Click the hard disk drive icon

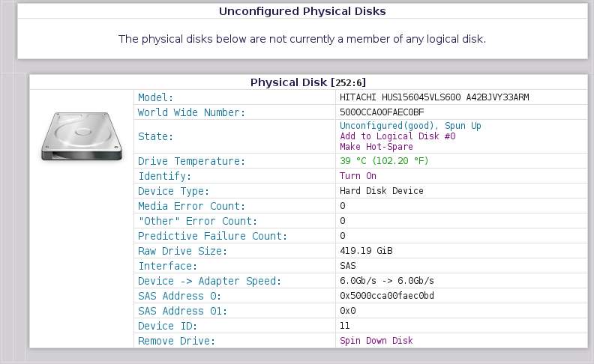coord(82,135)
